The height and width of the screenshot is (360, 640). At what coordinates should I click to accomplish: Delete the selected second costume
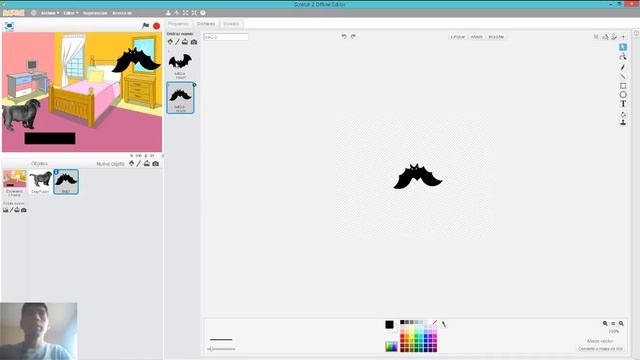pyautogui.click(x=194, y=84)
